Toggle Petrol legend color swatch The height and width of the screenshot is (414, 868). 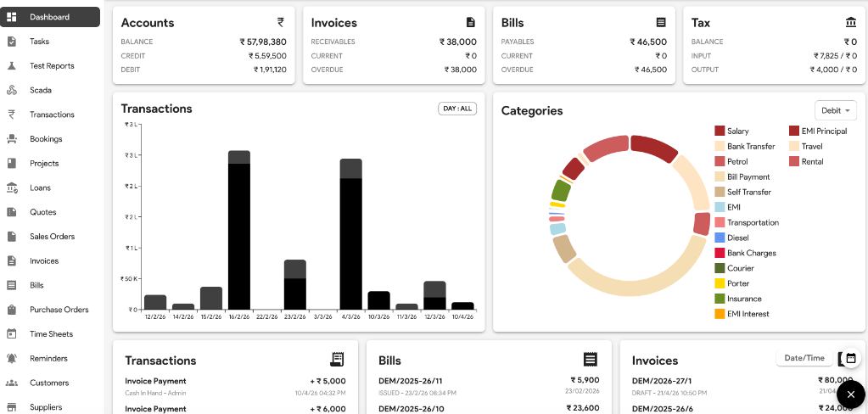coord(720,162)
